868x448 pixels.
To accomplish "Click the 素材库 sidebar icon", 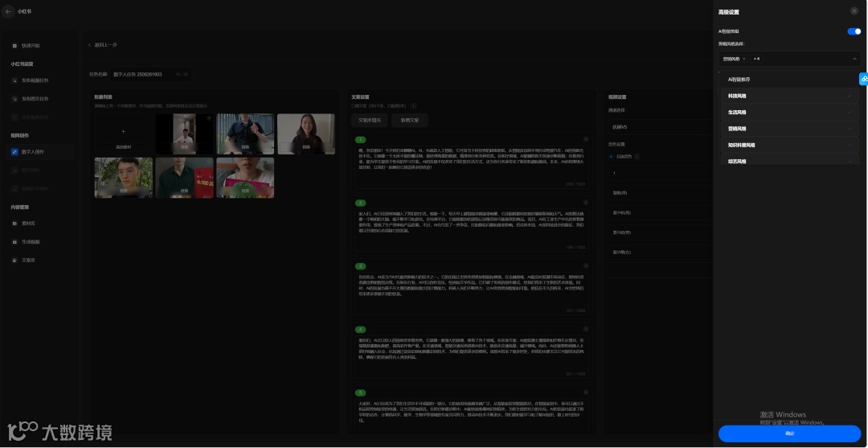I will click(x=15, y=223).
